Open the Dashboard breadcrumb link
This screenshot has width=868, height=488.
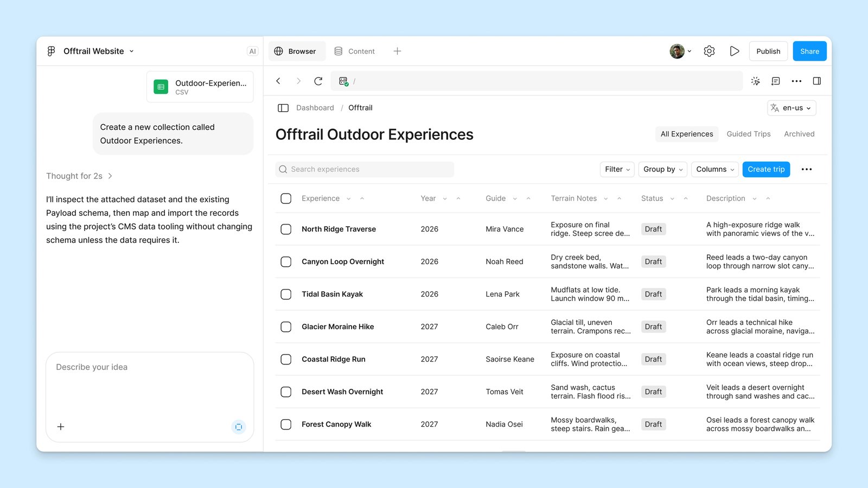(315, 108)
